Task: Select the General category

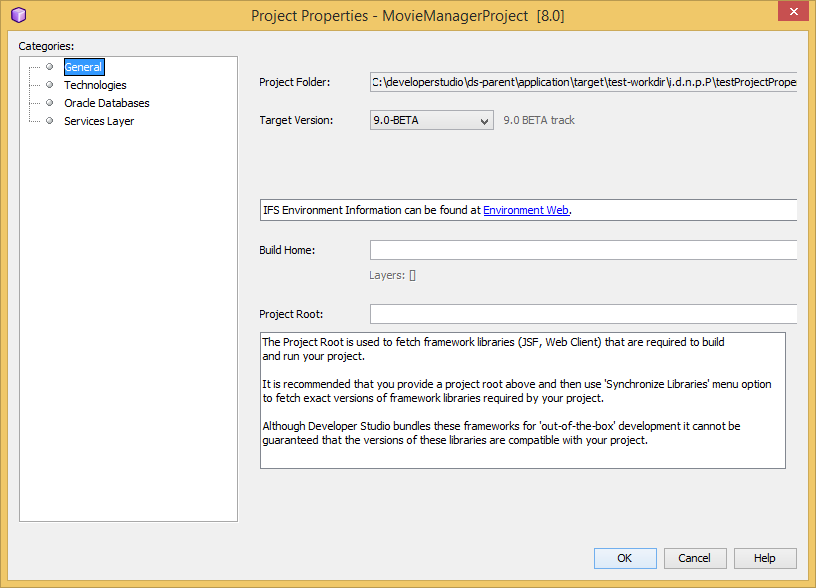Action: pyautogui.click(x=83, y=67)
